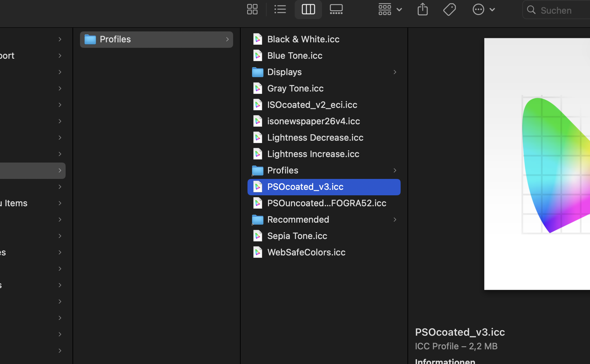Switch to gallery view
This screenshot has height=364, width=590.
(336, 10)
